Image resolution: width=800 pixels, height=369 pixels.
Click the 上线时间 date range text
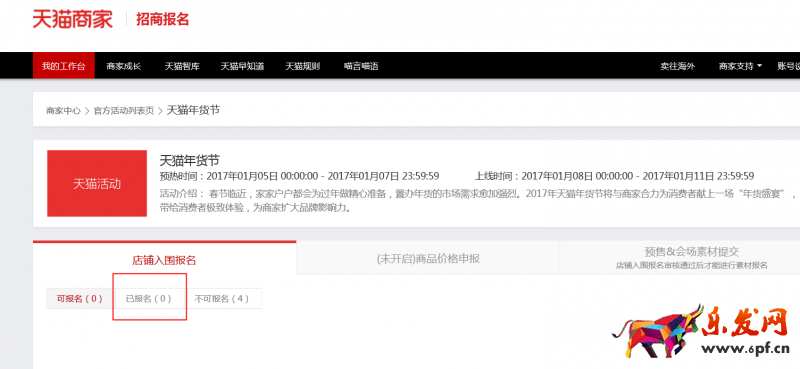(x=614, y=176)
